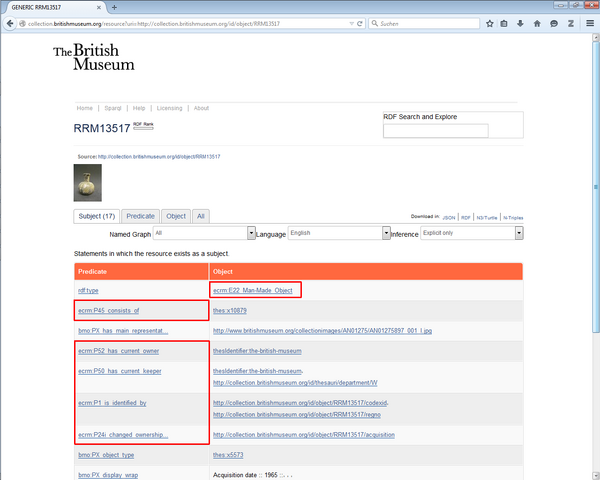The width and height of the screenshot is (600, 480).
Task: Click The British Museum logo
Action: [x=94, y=57]
